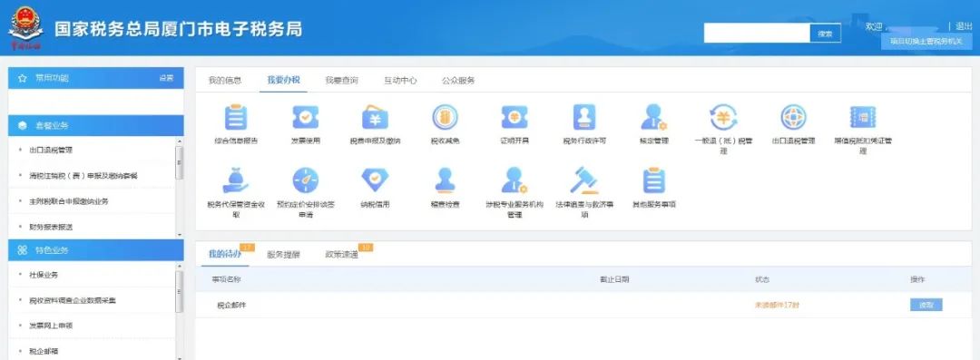Focus the search input field in header

757,34
